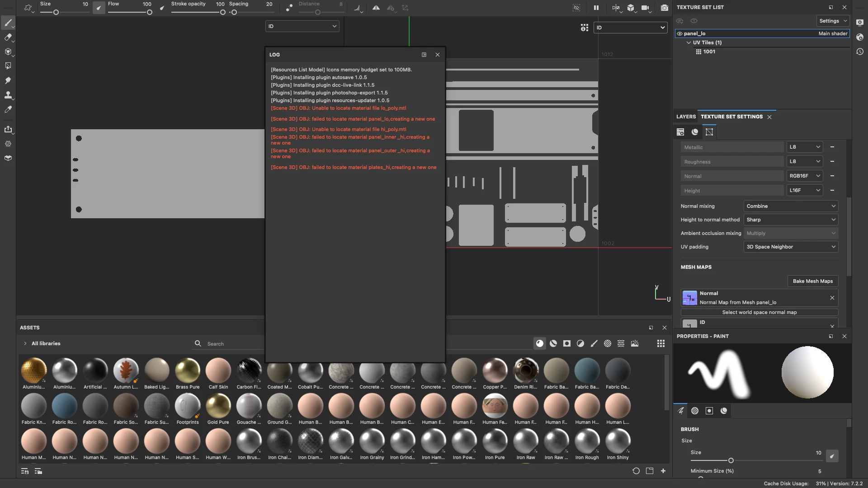Image resolution: width=868 pixels, height=488 pixels.
Task: Switch to the LAYERS tab
Action: pos(686,117)
